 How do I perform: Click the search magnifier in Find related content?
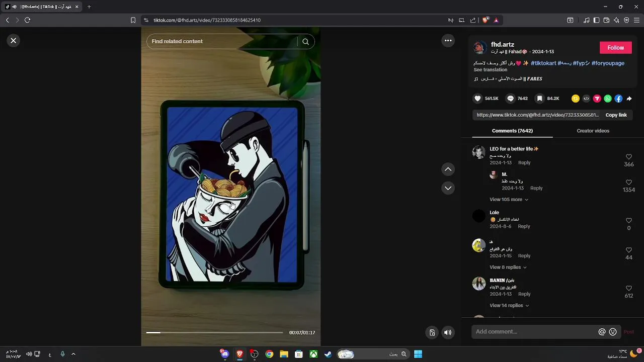pos(305,42)
